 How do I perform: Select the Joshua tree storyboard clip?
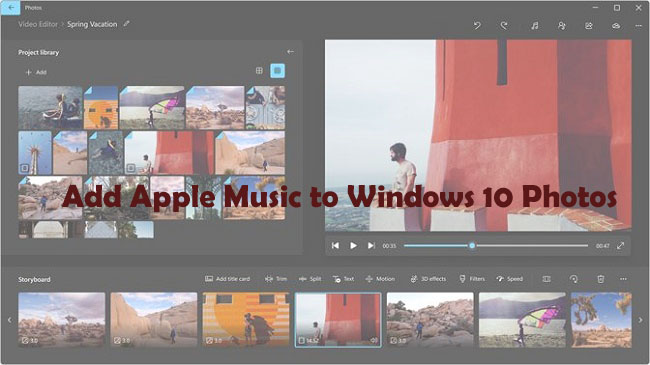601,320
